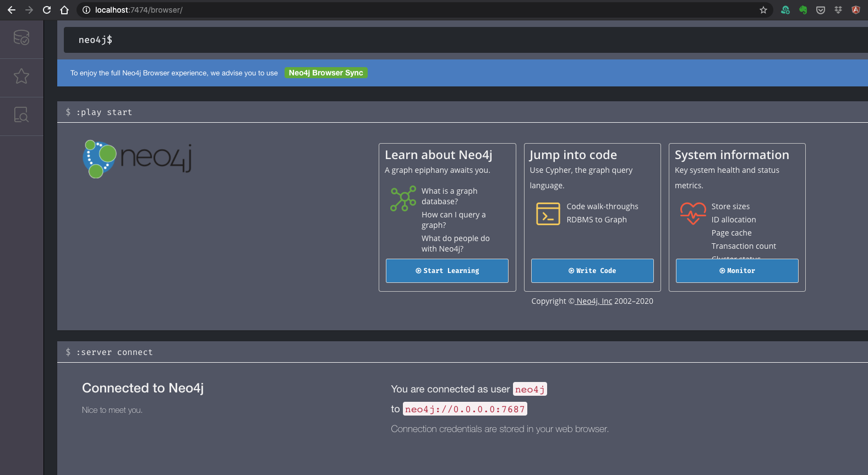The width and height of the screenshot is (868, 475).
Task: Click 'Code walk-throughs' text
Action: pyautogui.click(x=602, y=206)
